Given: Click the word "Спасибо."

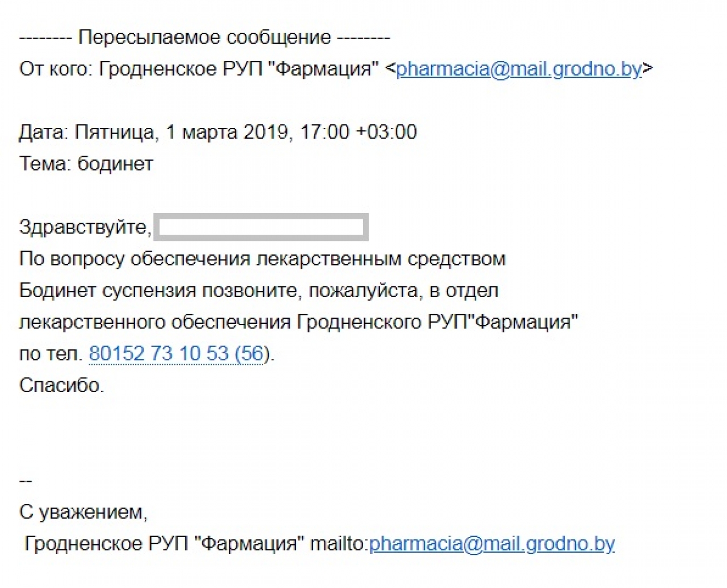Looking at the screenshot, I should tap(62, 386).
